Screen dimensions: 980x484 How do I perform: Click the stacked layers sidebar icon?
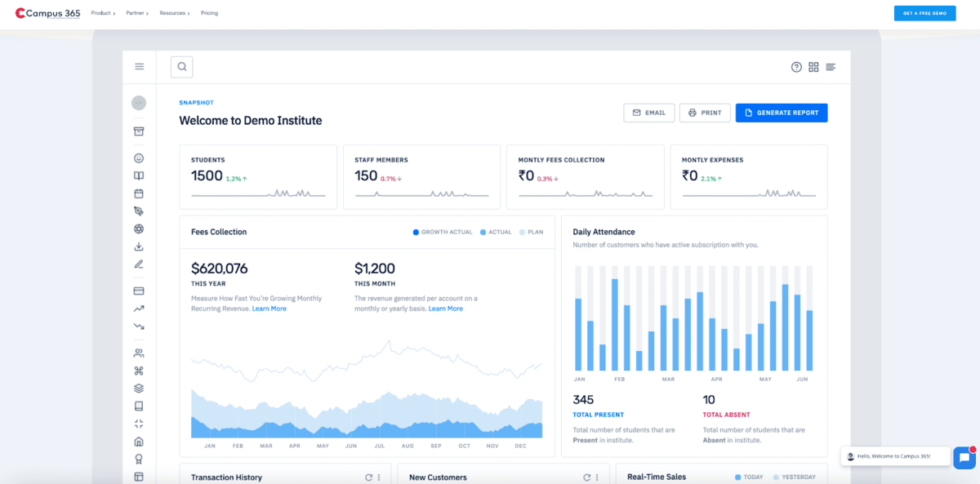139,389
